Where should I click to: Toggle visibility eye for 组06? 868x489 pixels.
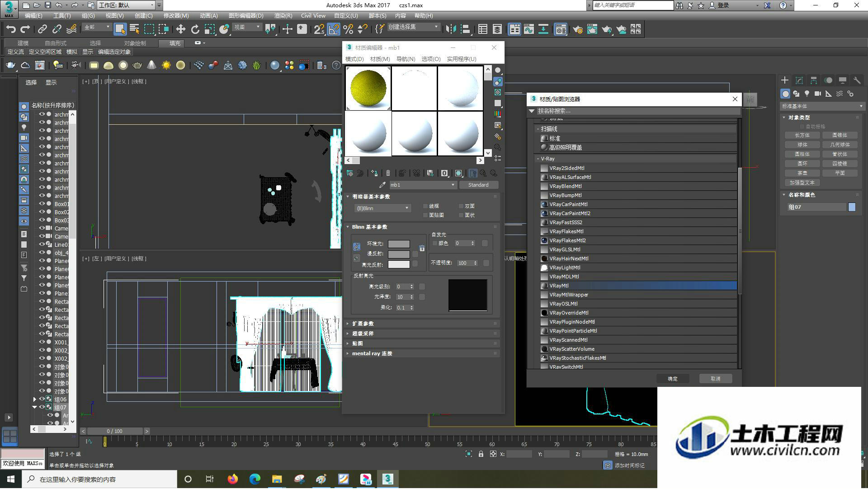point(42,399)
